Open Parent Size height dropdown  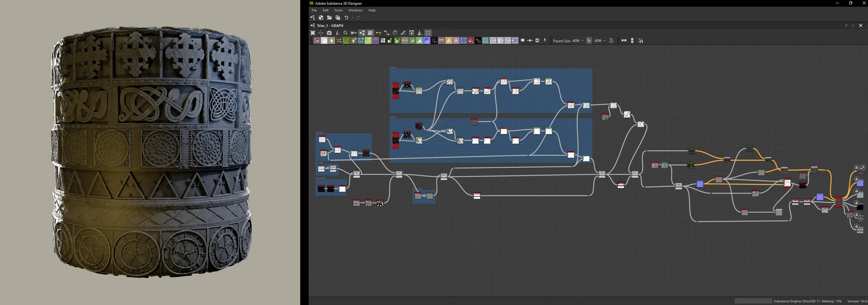click(600, 41)
